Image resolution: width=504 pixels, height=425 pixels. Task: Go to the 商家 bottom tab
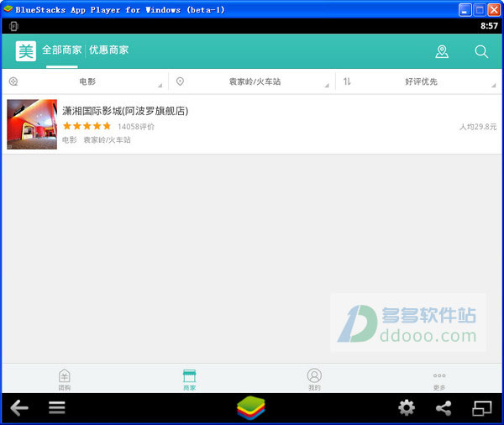(189, 380)
